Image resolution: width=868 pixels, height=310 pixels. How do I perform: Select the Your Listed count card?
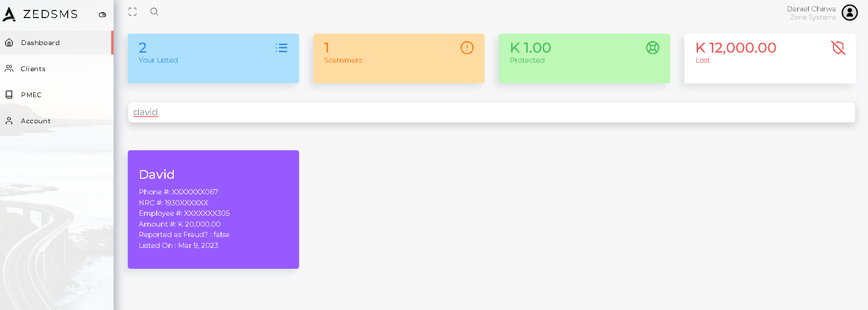coord(213,58)
